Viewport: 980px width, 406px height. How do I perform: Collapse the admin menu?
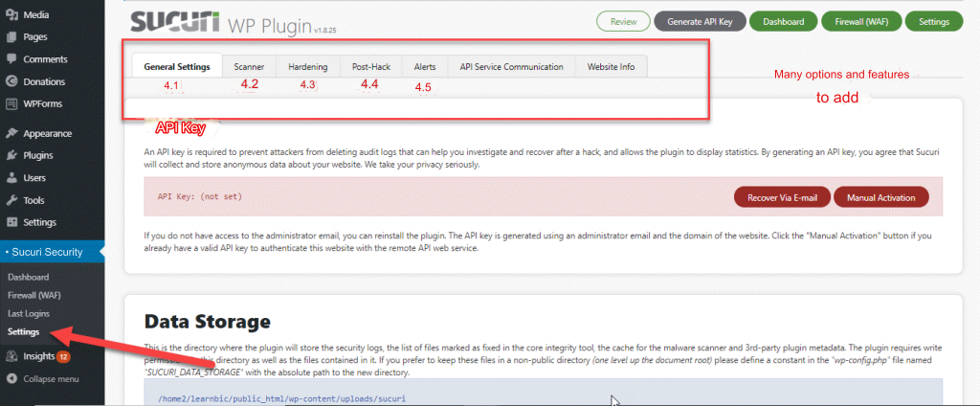point(53,379)
